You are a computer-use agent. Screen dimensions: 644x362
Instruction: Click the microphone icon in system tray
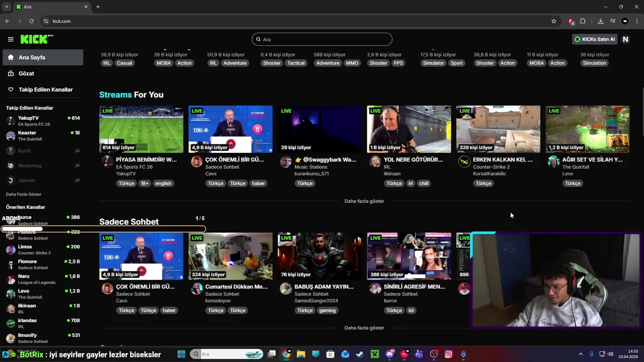click(x=592, y=354)
